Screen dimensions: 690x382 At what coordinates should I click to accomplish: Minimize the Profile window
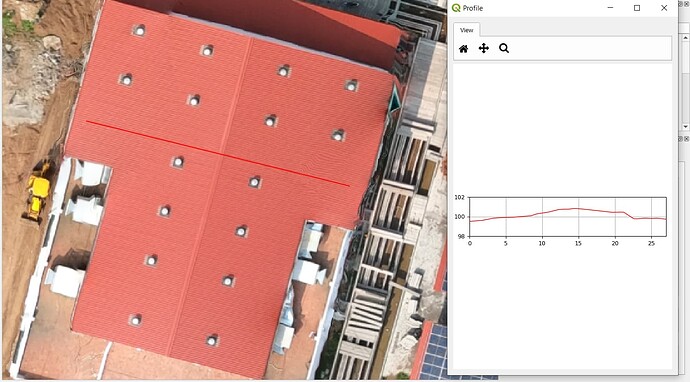point(610,8)
